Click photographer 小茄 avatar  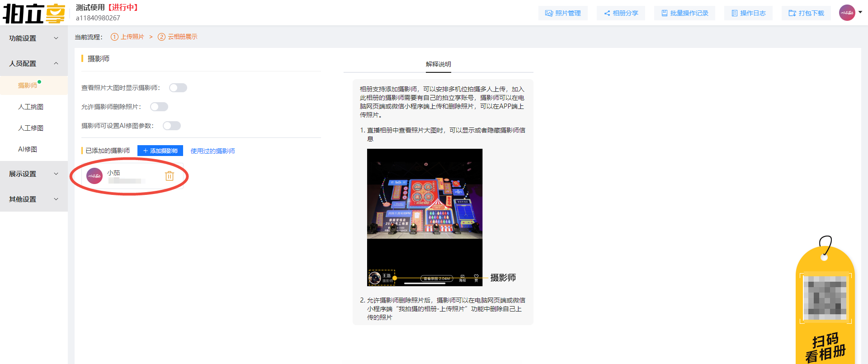(x=94, y=176)
